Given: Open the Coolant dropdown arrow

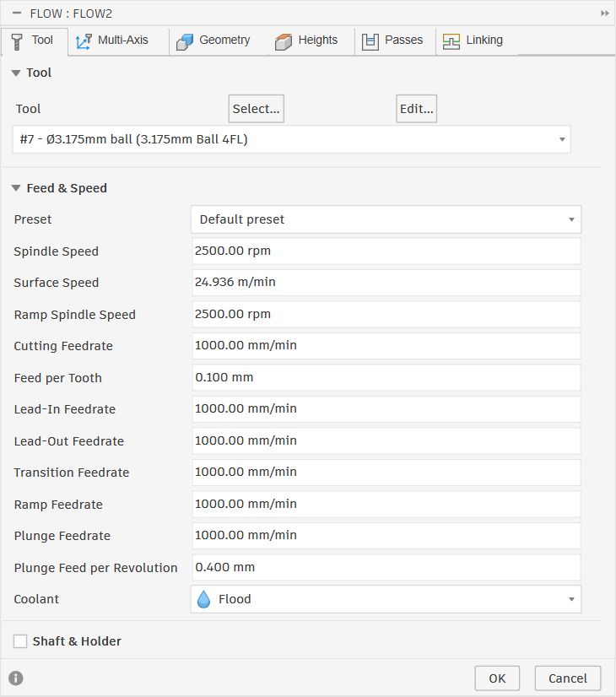Looking at the screenshot, I should (x=571, y=599).
